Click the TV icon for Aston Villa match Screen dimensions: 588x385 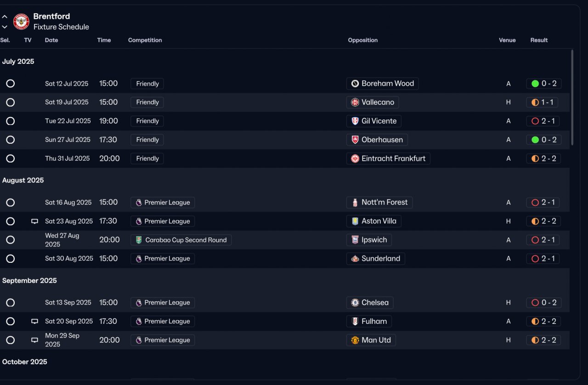tap(34, 221)
